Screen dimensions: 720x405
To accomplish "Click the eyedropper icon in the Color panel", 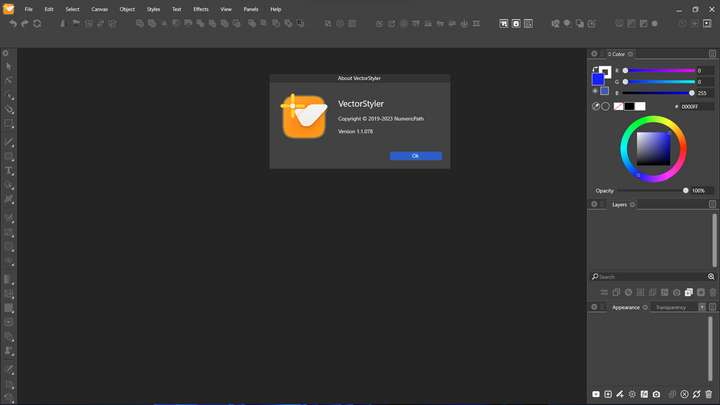I will [596, 107].
